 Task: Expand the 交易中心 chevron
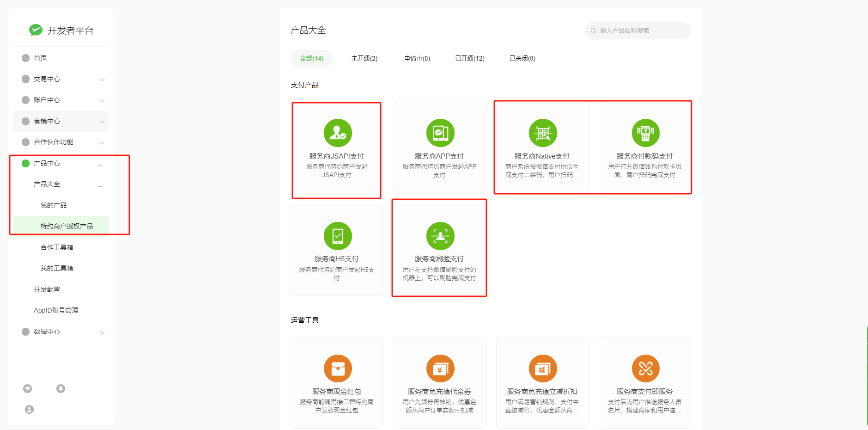click(102, 80)
